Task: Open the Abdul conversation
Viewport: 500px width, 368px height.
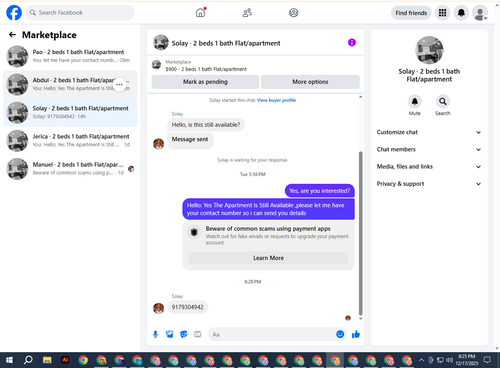Action: pos(70,84)
